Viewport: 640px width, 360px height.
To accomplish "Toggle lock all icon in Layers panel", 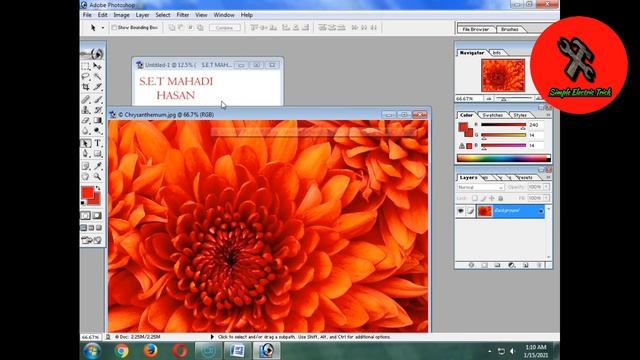I will 501,198.
